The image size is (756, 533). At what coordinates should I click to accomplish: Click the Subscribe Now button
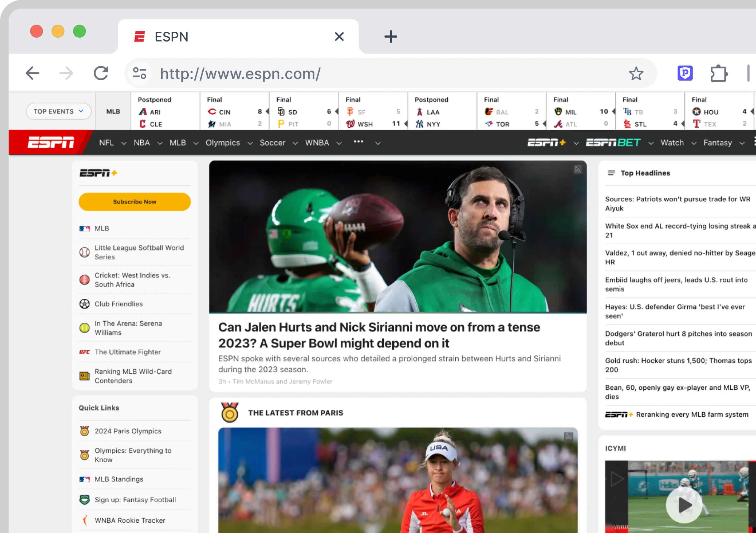click(135, 202)
